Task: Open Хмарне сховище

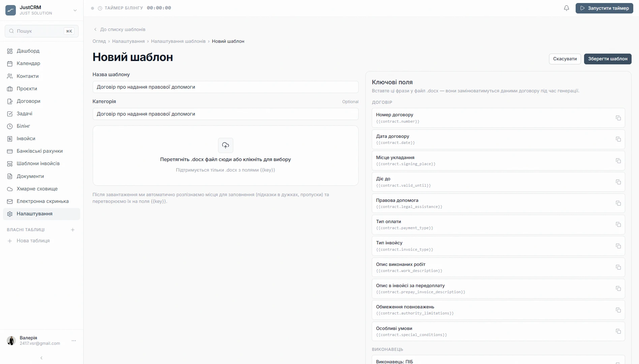Action: (x=41, y=189)
